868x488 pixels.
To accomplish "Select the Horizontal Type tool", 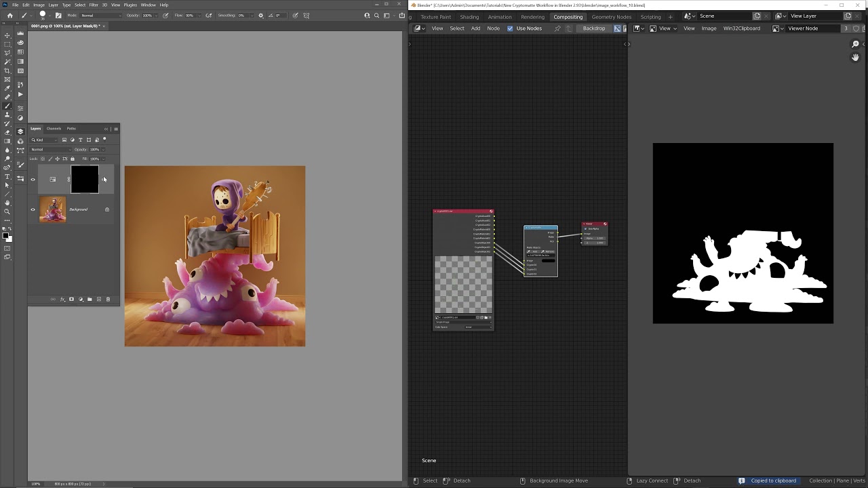I will click(x=7, y=176).
